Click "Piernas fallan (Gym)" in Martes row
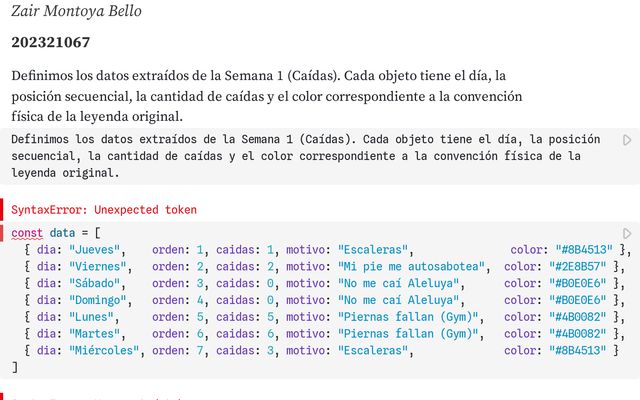Screen dimensions: 640x400 (x=408, y=333)
